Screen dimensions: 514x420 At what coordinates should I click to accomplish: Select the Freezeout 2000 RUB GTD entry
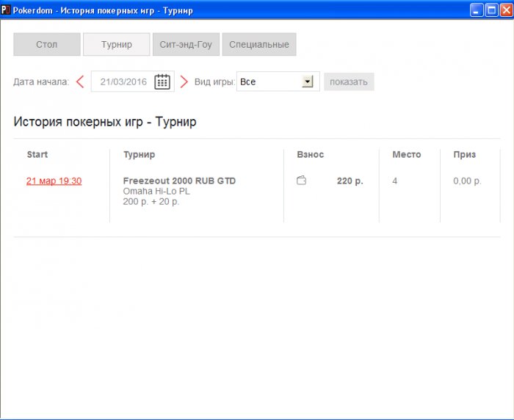(179, 181)
